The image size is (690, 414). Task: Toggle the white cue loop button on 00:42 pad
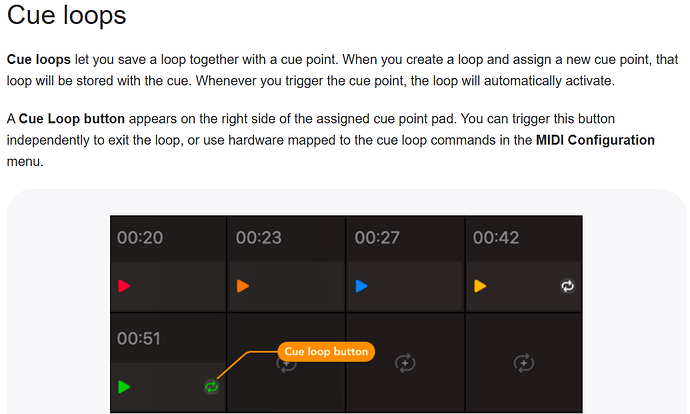(x=567, y=286)
